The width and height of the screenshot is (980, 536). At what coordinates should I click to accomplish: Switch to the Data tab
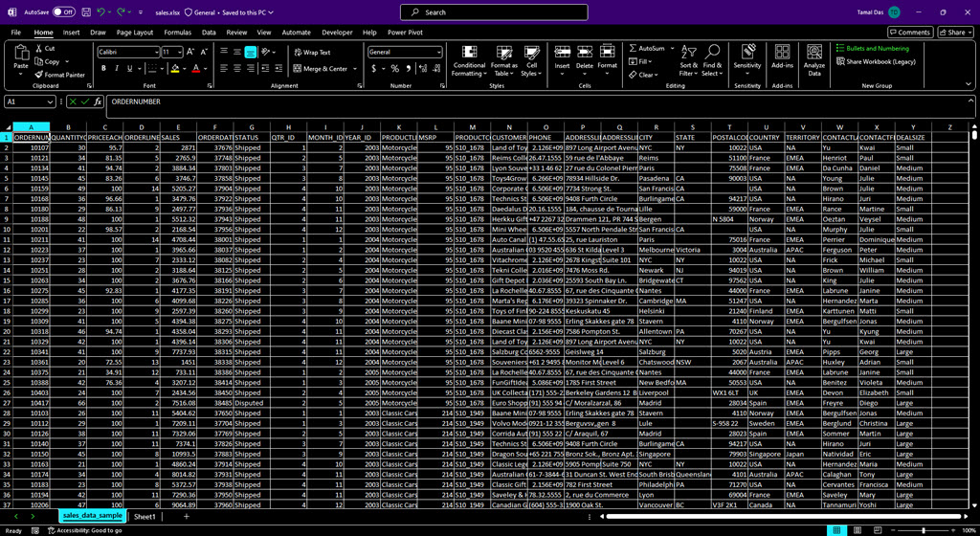[x=209, y=33]
